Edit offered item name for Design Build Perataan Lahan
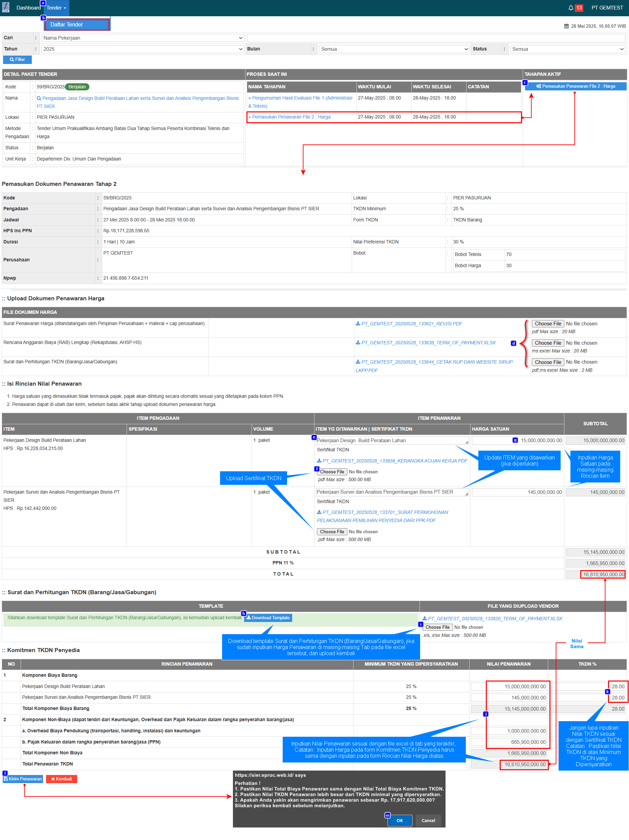The image size is (629, 840). click(392, 440)
